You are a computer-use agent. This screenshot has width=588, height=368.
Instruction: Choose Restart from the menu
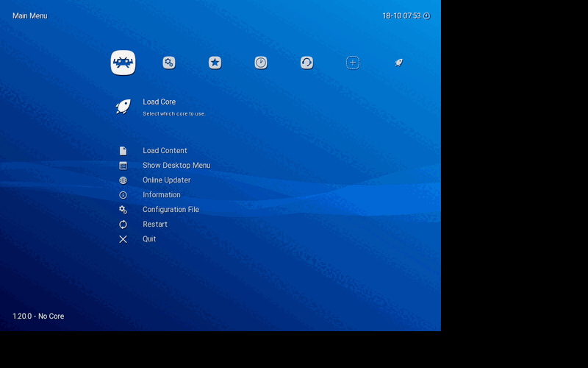coord(155,224)
